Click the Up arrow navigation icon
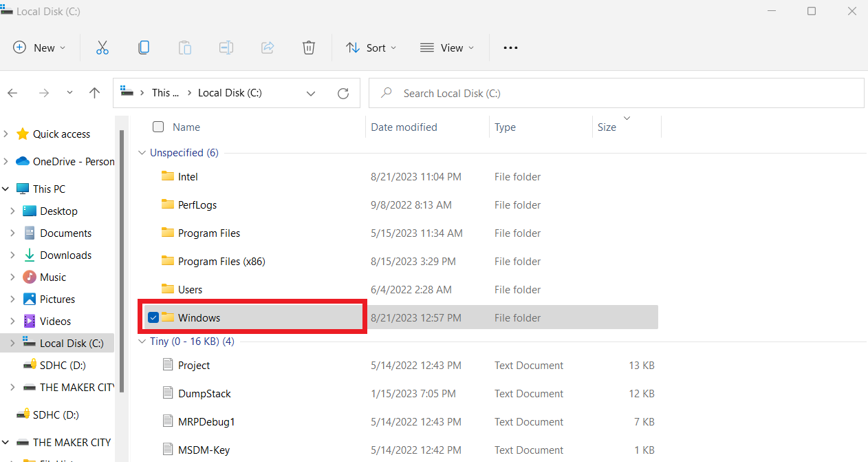 (95, 93)
